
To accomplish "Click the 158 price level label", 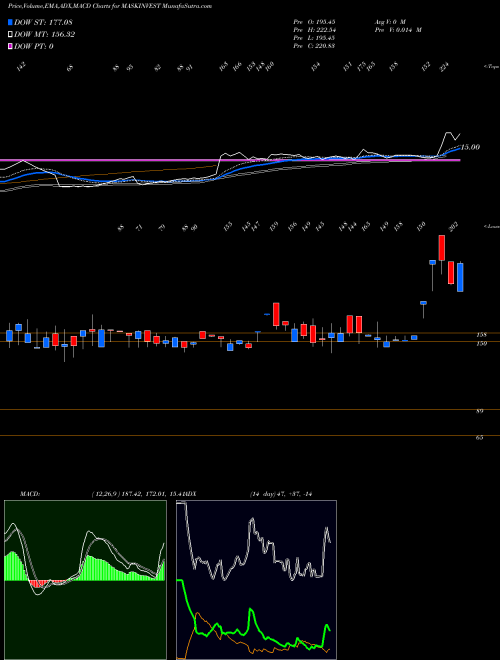I will tap(481, 335).
